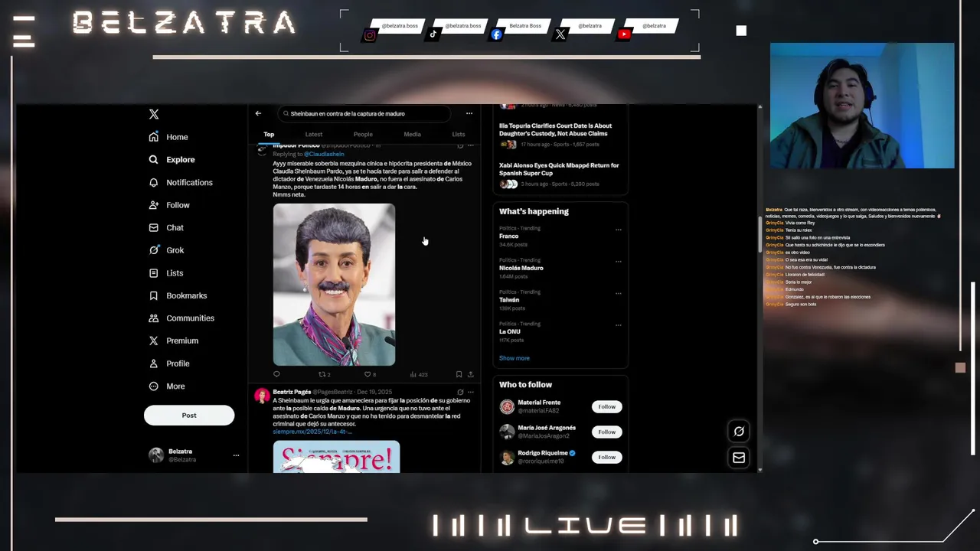Click Grok icon on Beatriz Pagés tweet
980x551 pixels.
[460, 392]
